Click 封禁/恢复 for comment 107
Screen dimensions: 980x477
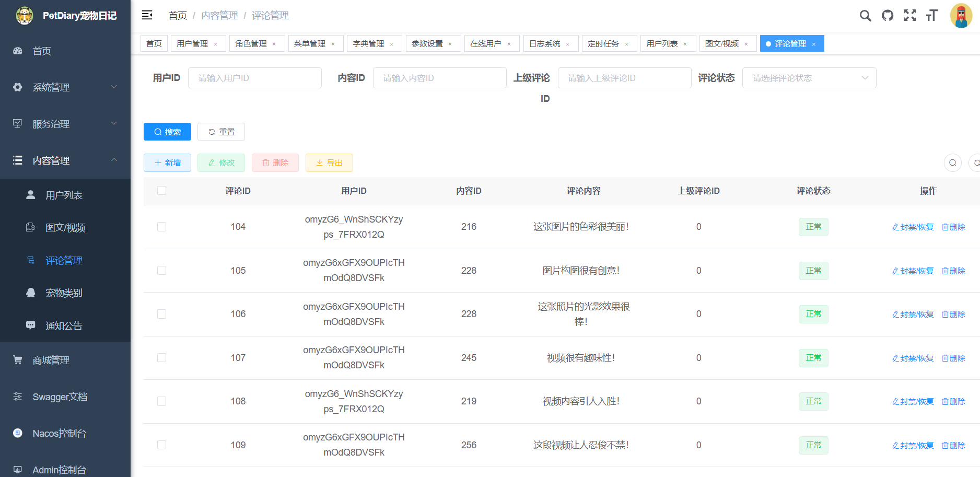(913, 358)
